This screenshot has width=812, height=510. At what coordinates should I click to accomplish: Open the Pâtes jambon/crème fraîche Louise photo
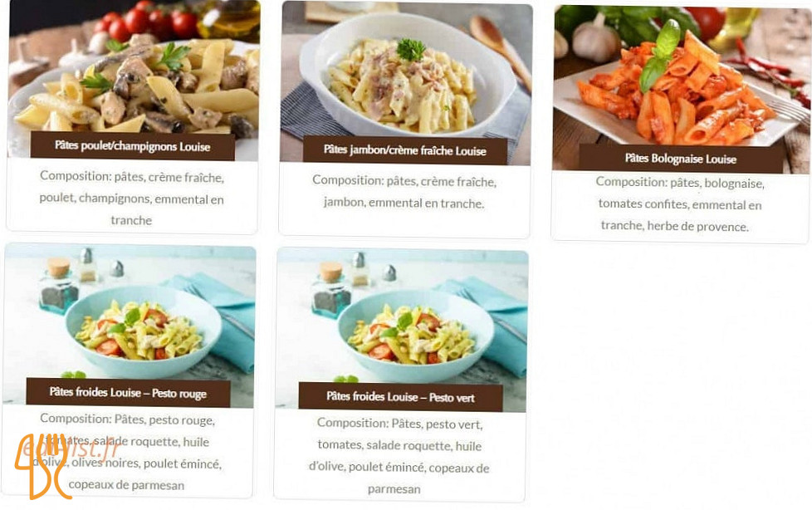click(407, 81)
